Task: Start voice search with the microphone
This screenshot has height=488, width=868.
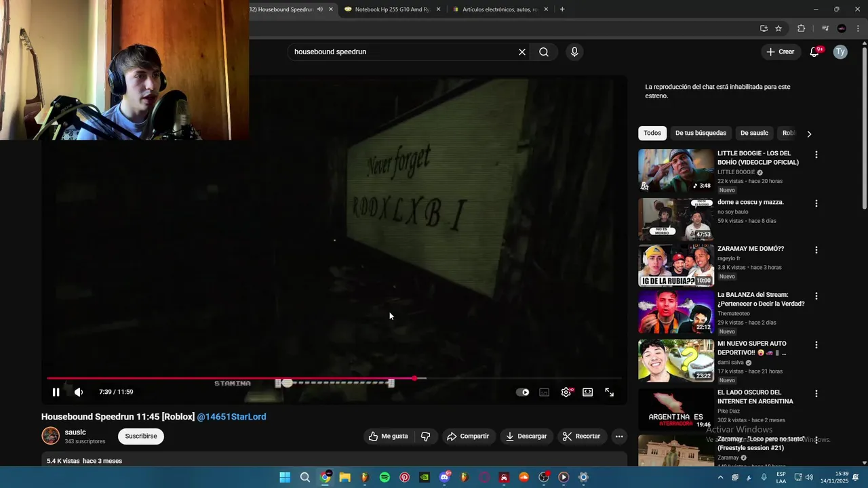Action: (574, 52)
